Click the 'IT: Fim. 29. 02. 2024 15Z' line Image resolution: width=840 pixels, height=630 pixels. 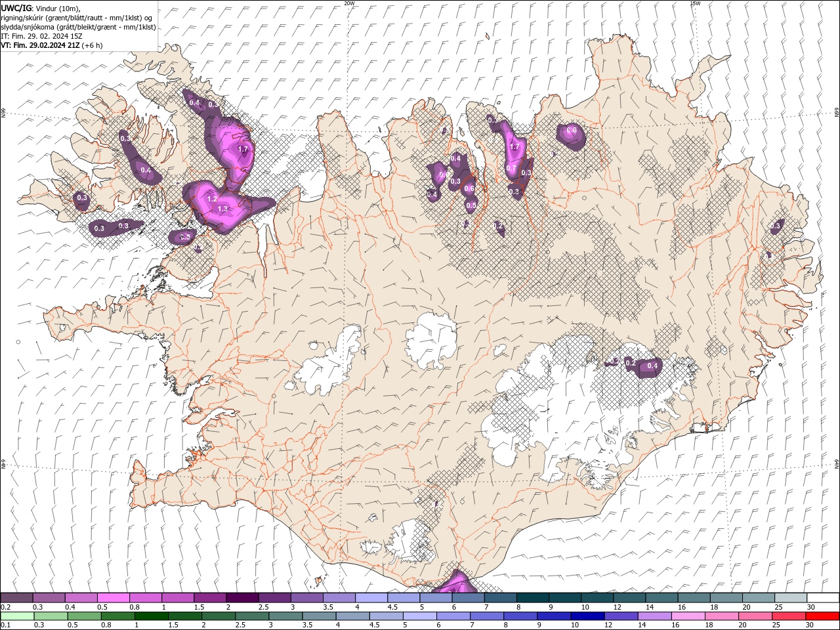(x=41, y=36)
